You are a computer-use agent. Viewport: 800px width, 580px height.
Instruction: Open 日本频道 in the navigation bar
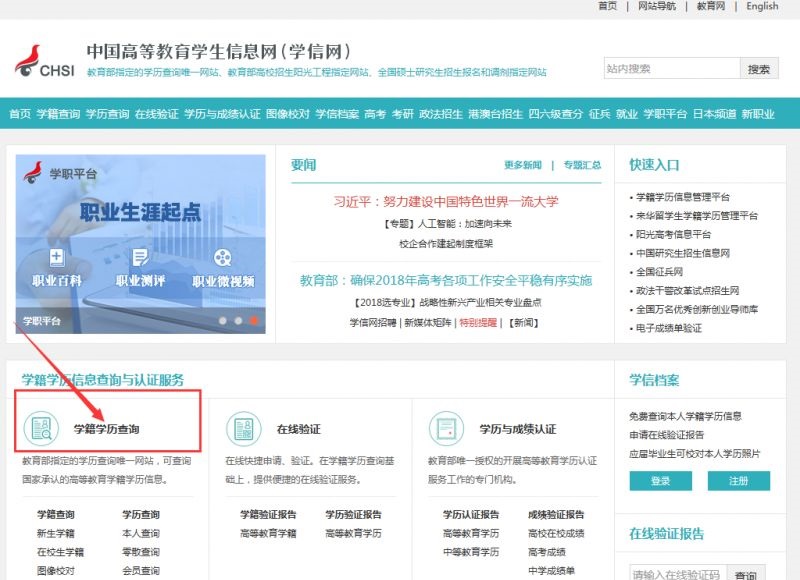point(714,114)
